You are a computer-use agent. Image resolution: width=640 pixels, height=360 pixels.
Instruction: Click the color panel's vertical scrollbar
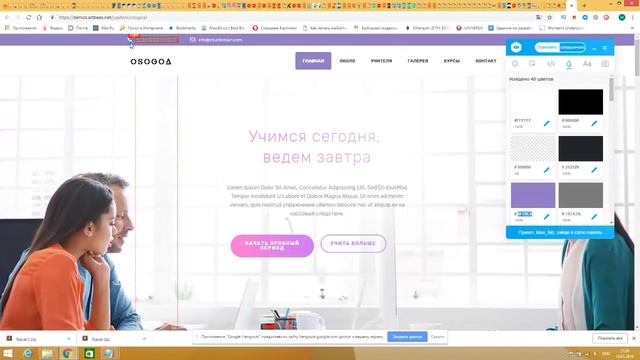[611, 89]
